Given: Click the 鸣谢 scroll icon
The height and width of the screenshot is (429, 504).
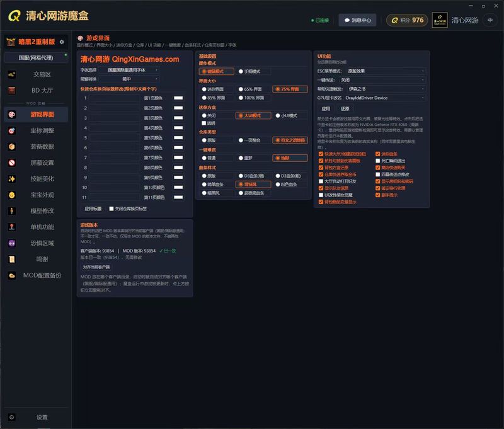Looking at the screenshot, I should pyautogui.click(x=11, y=260).
